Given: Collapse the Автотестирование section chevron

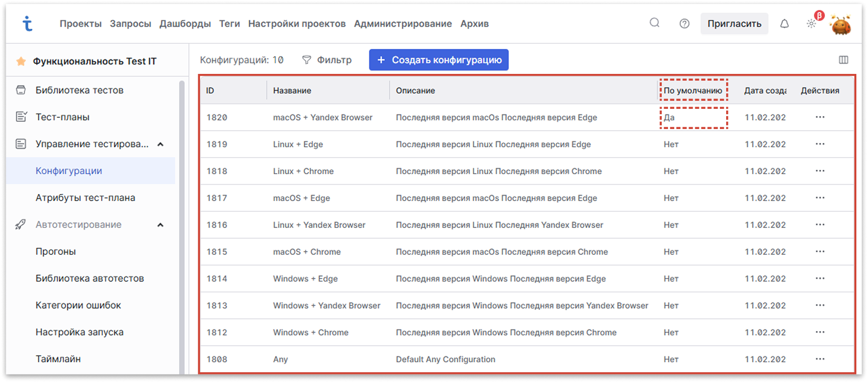Looking at the screenshot, I should (160, 225).
